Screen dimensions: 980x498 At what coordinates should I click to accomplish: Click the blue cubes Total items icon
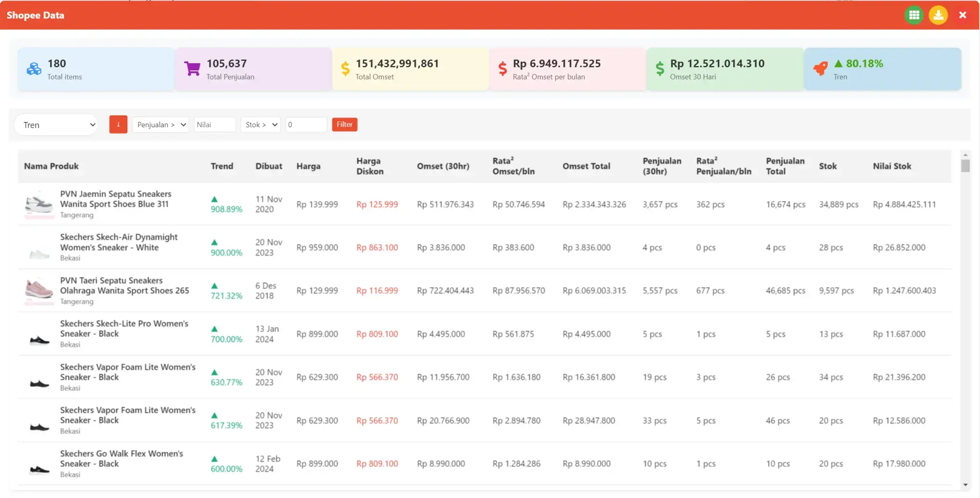(x=34, y=69)
